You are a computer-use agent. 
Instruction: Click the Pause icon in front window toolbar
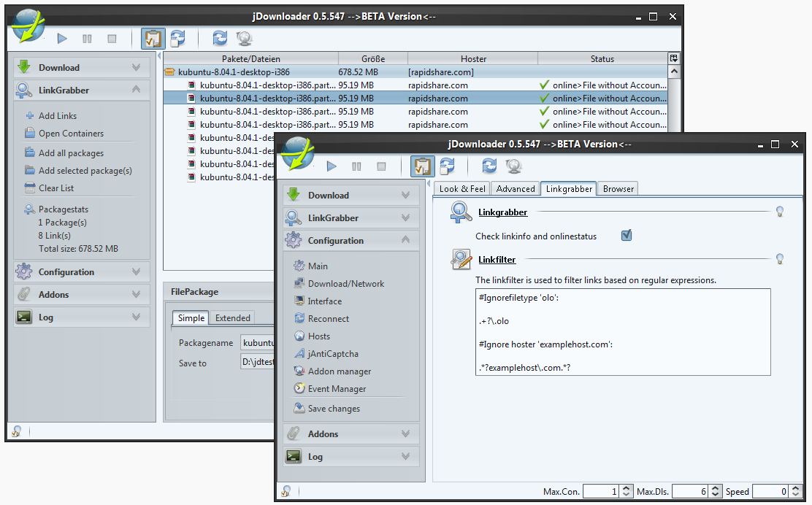tap(356, 166)
